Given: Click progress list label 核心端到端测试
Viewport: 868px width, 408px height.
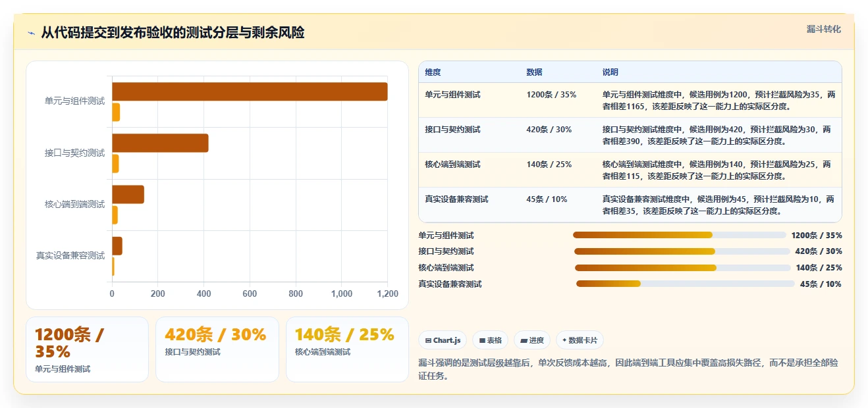Looking at the screenshot, I should click(446, 268).
